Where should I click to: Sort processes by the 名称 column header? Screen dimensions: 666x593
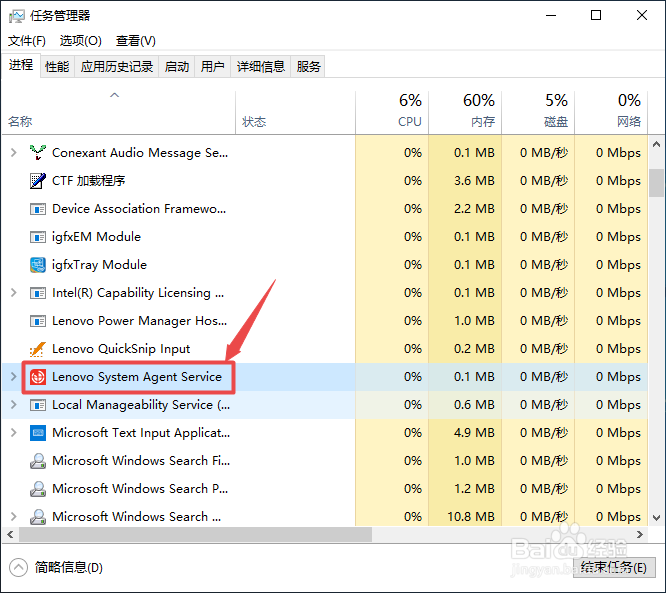(119, 113)
